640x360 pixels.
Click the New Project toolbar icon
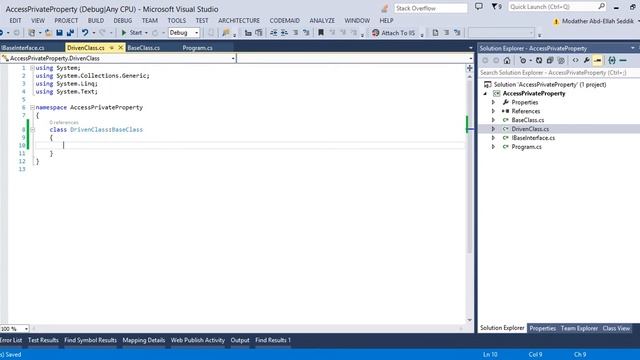click(31, 33)
